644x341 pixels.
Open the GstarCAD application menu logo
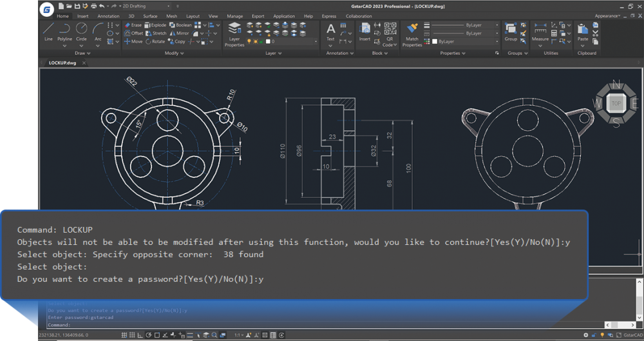pos(47,10)
